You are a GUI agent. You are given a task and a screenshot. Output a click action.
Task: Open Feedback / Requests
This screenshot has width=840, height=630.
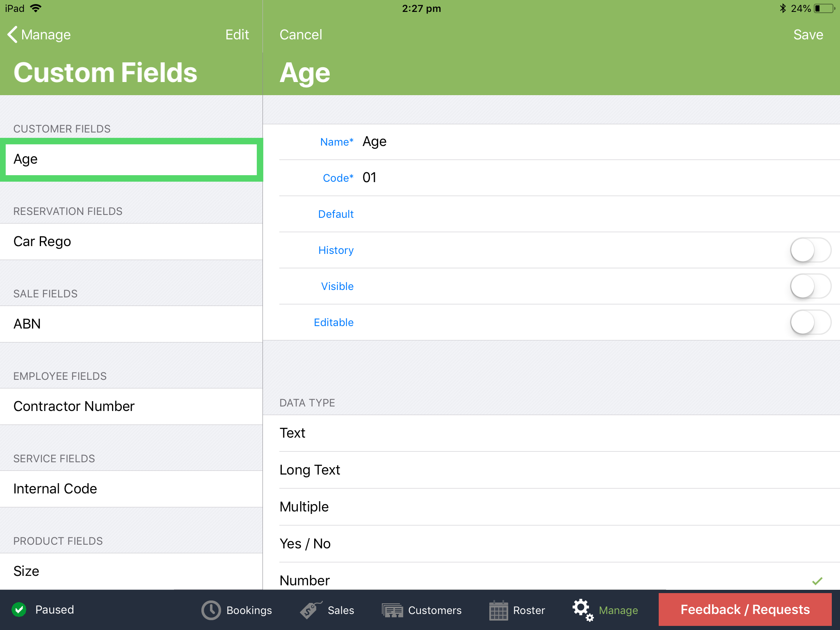(745, 609)
